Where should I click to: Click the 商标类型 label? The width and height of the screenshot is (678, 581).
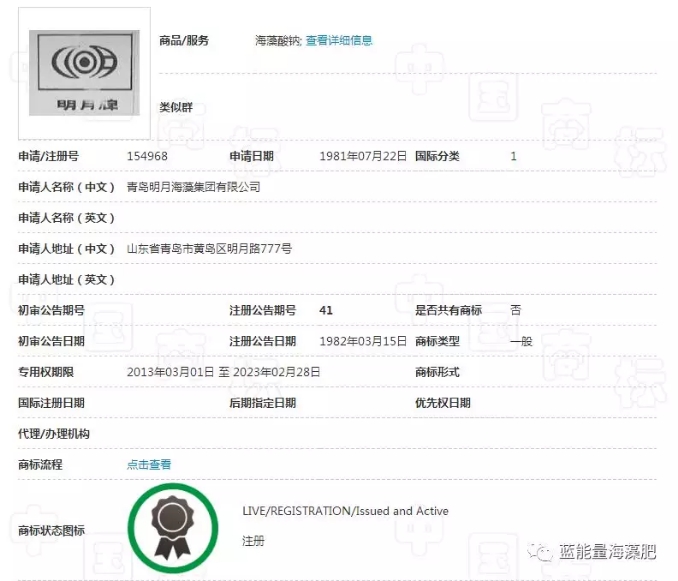pos(437,341)
